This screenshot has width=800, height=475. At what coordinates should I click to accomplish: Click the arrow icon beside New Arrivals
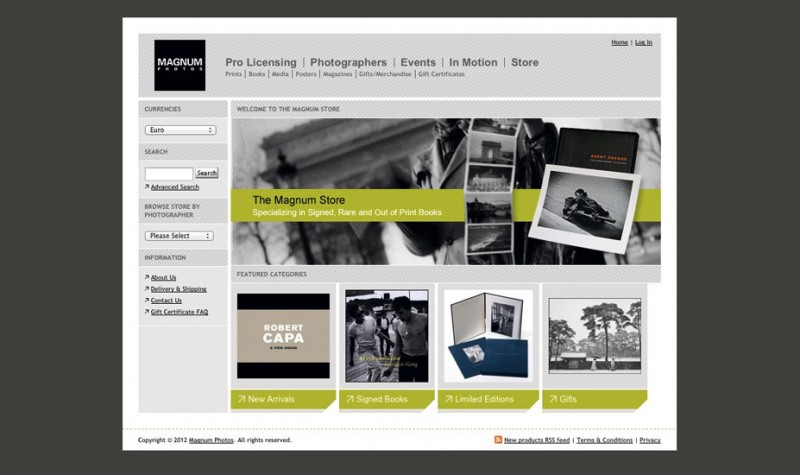pos(241,399)
